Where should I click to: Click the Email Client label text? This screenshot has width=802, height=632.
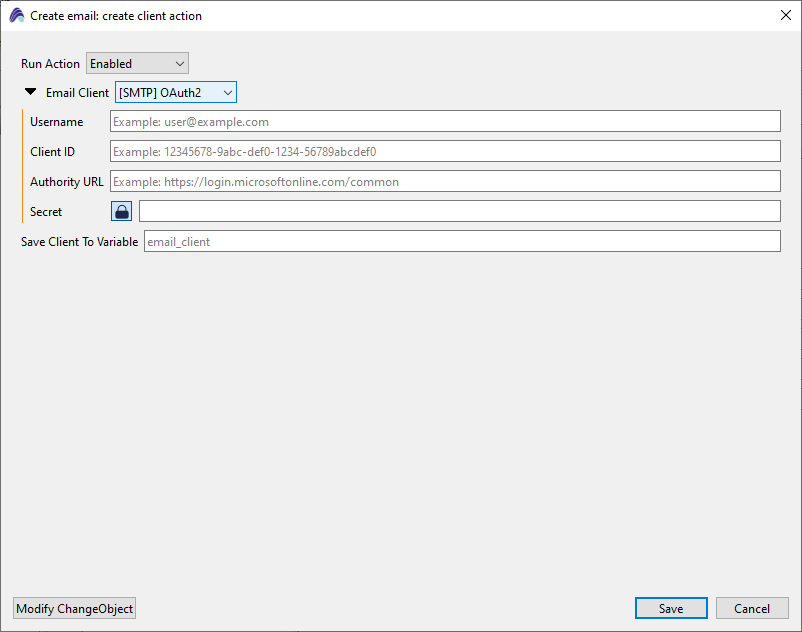(78, 93)
